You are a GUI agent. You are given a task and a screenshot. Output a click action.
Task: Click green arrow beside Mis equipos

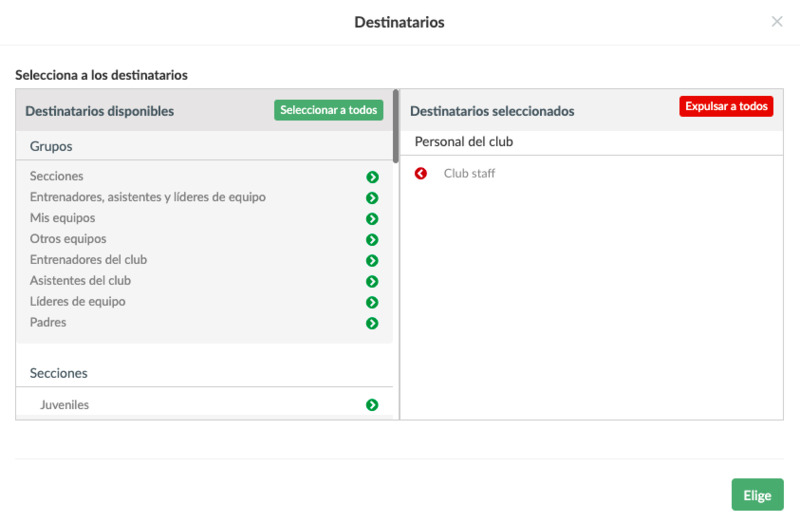coord(372,219)
